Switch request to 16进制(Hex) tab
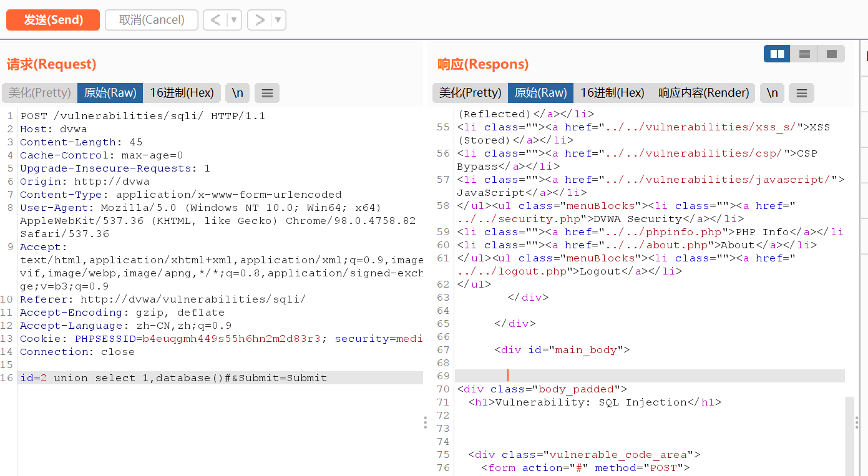The image size is (868, 476). (x=182, y=93)
